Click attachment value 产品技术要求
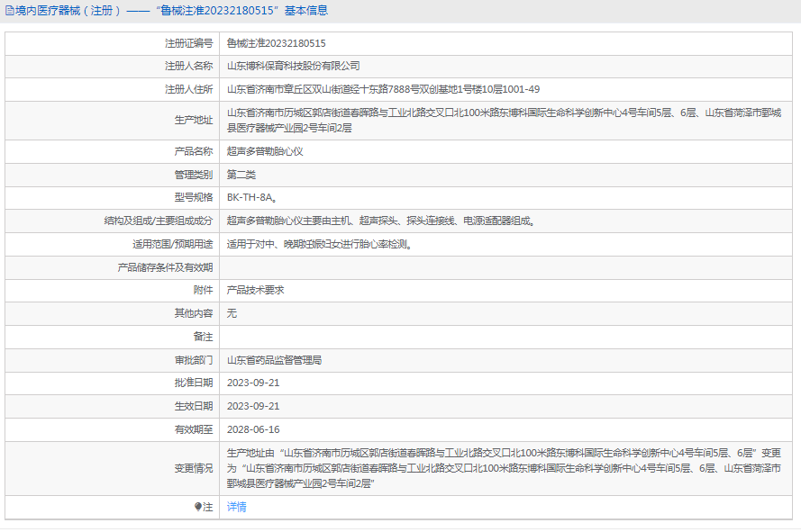Screen dimensions: 801x532 pyautogui.click(x=255, y=291)
